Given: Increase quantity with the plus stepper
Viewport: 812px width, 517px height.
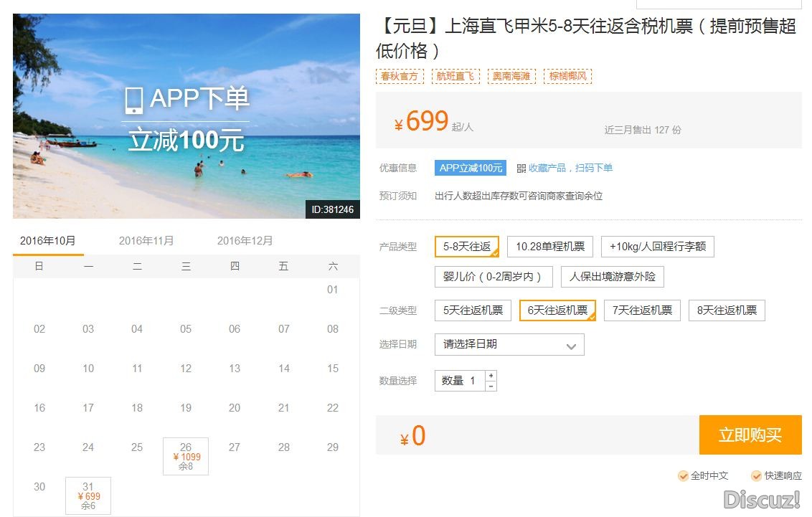Looking at the screenshot, I should point(491,376).
